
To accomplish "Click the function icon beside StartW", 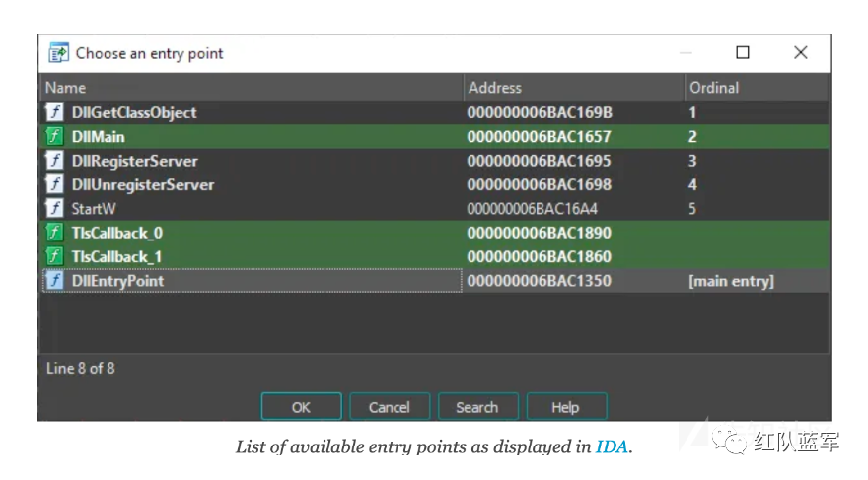I will (x=54, y=209).
